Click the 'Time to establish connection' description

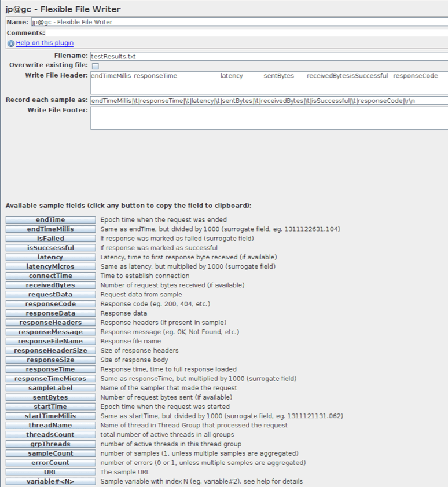point(145,276)
